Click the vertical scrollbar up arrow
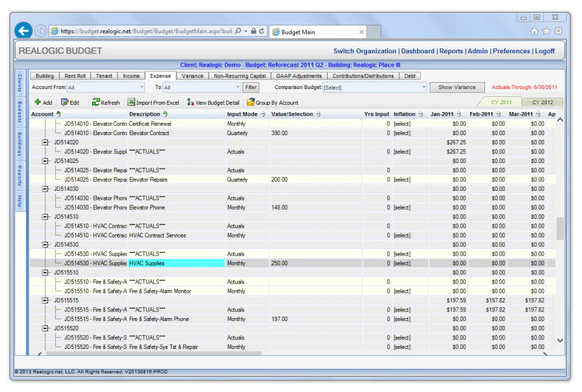Image resolution: width=582 pixels, height=392 pixels. (x=560, y=120)
